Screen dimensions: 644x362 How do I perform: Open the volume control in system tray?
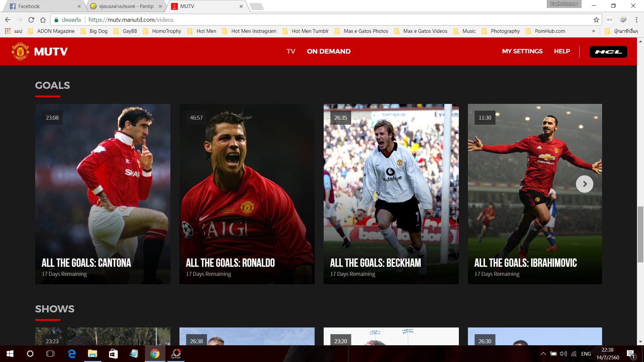563,354
